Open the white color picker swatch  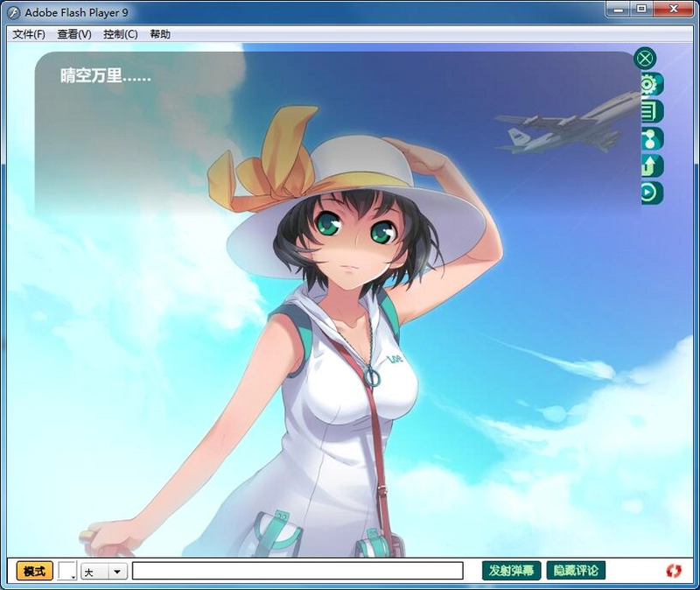click(67, 571)
